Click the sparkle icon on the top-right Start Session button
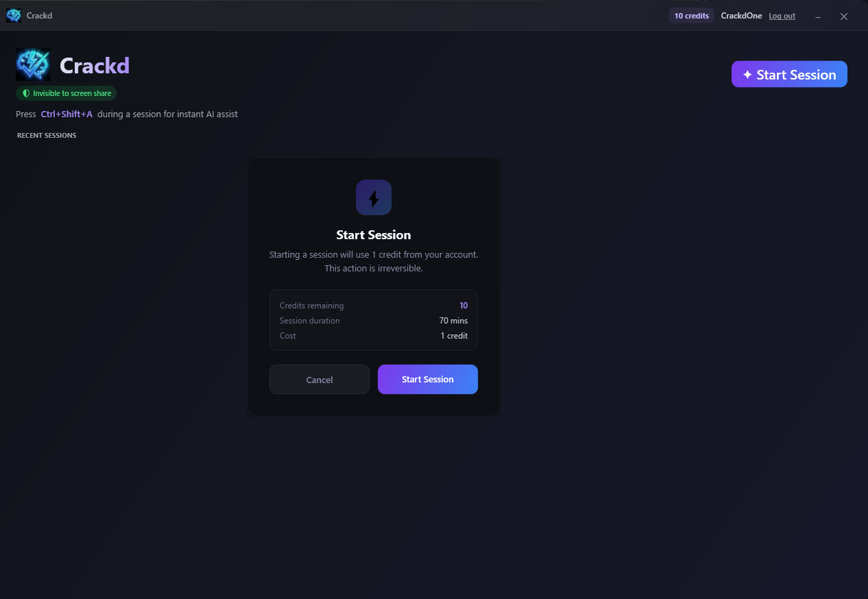The width and height of the screenshot is (868, 599). 747,75
